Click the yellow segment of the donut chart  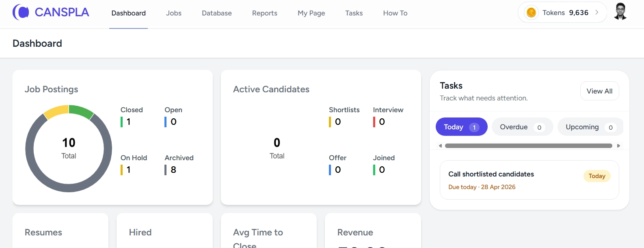tap(56, 112)
